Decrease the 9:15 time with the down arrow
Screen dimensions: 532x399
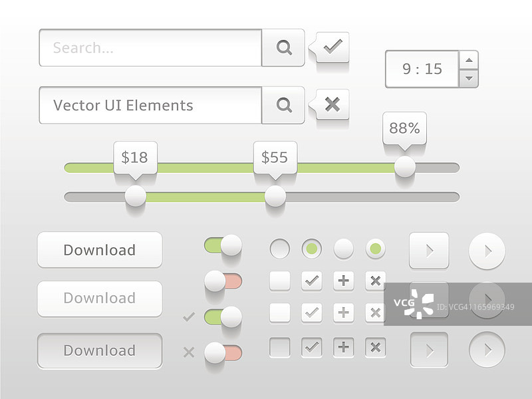pos(469,78)
